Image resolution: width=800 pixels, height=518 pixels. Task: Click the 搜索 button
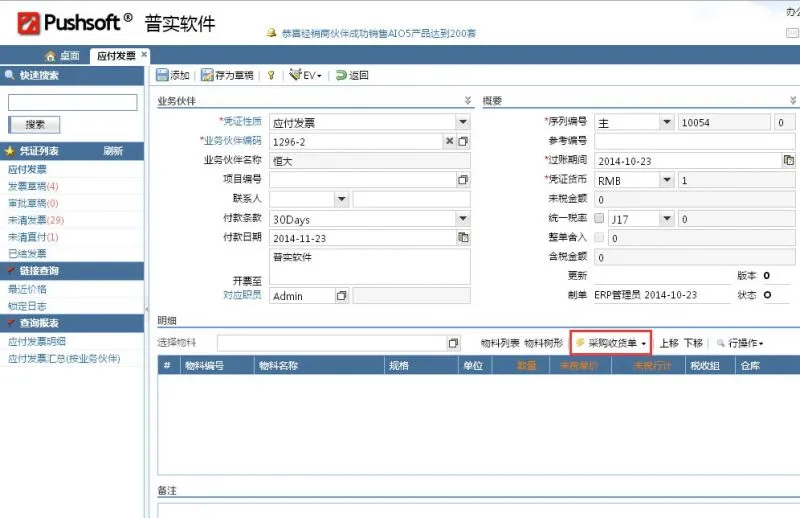(x=34, y=125)
